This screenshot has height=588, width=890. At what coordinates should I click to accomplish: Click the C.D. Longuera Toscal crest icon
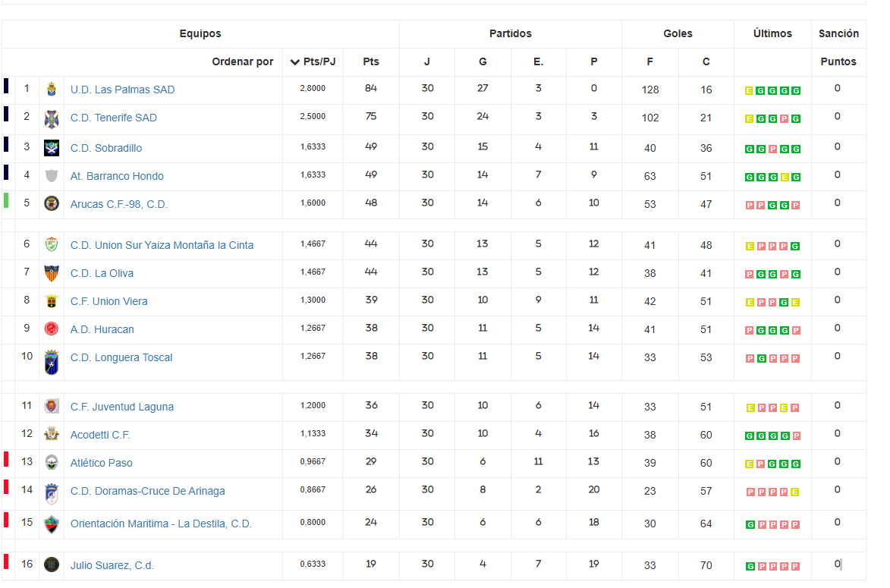click(52, 362)
